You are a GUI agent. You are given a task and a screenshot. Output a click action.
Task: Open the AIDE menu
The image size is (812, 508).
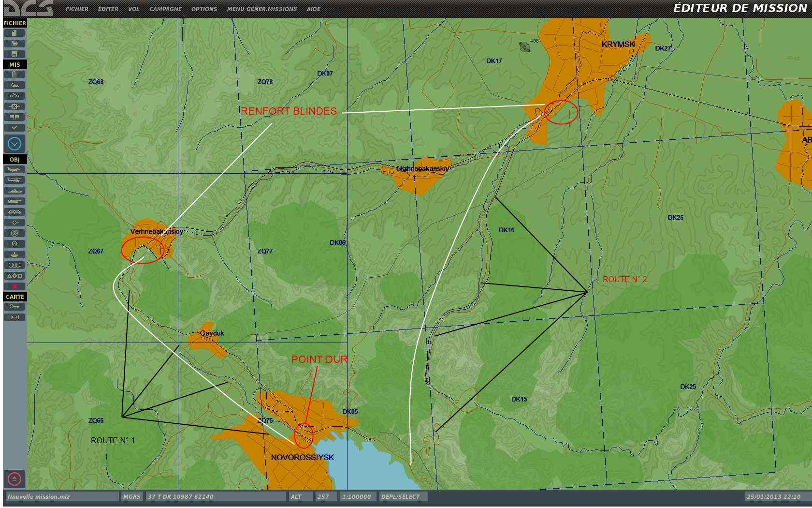[314, 9]
